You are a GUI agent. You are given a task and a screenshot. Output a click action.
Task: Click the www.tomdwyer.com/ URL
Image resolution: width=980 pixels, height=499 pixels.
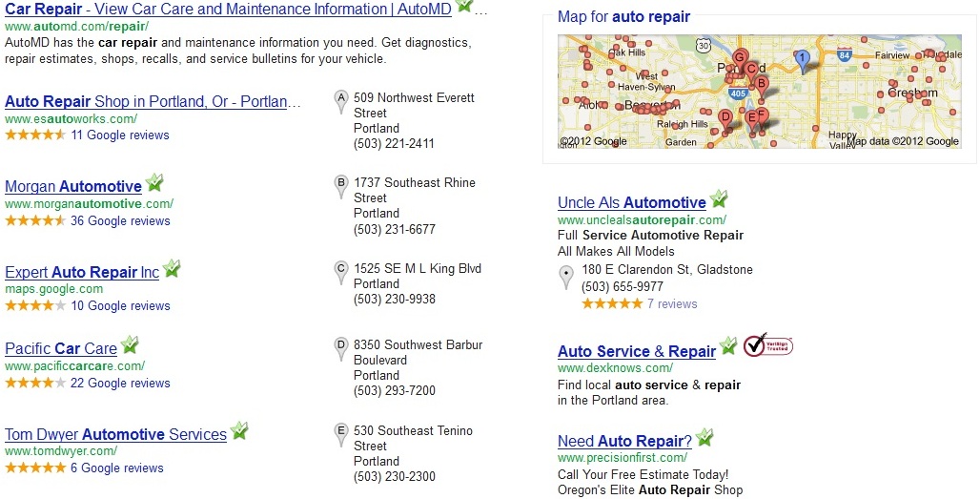[61, 451]
